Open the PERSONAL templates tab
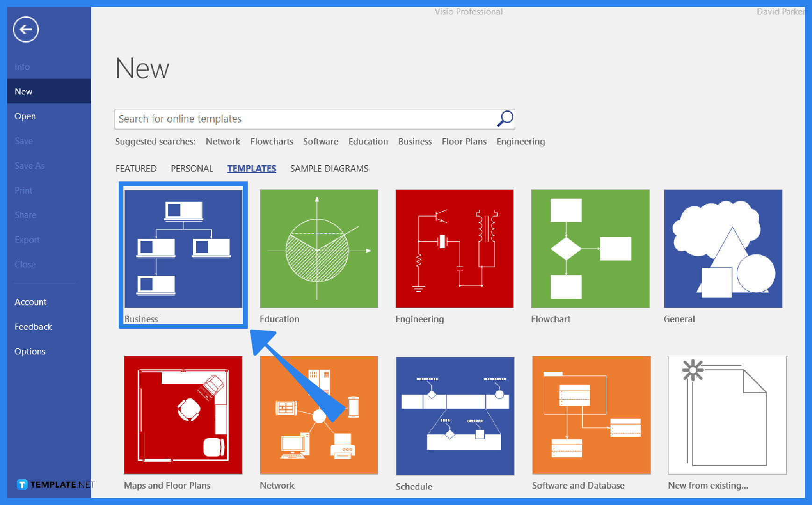The height and width of the screenshot is (505, 812). click(192, 168)
